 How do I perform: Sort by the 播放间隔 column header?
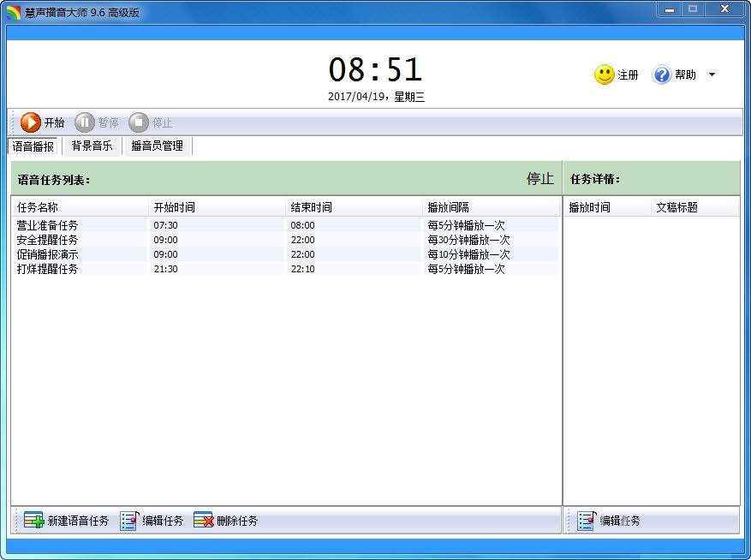[491, 207]
